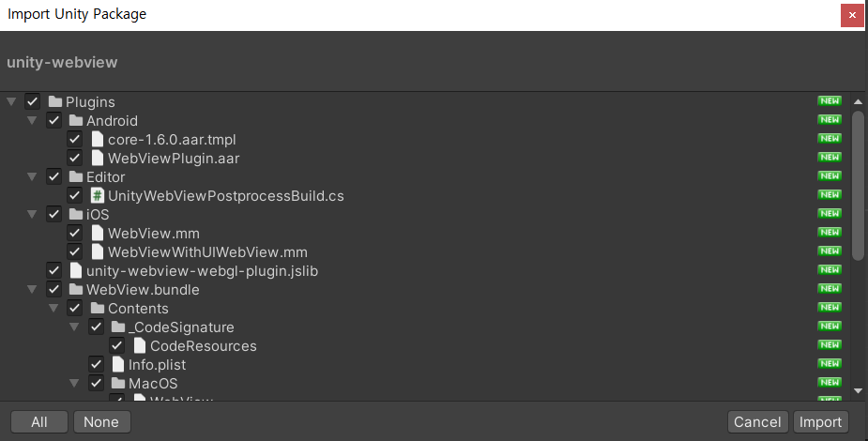Image resolution: width=868 pixels, height=441 pixels.
Task: Uncheck the WebView.mm checkbox
Action: tap(75, 233)
